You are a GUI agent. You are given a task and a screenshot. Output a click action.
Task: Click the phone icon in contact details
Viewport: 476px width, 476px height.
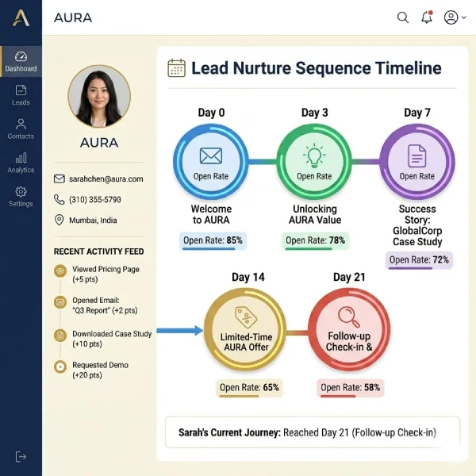point(59,199)
